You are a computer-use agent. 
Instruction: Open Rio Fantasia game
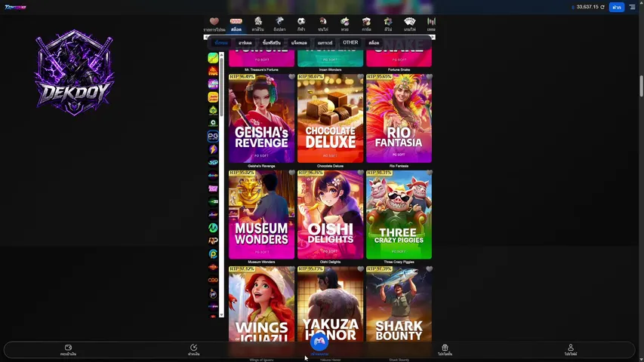[x=399, y=118]
